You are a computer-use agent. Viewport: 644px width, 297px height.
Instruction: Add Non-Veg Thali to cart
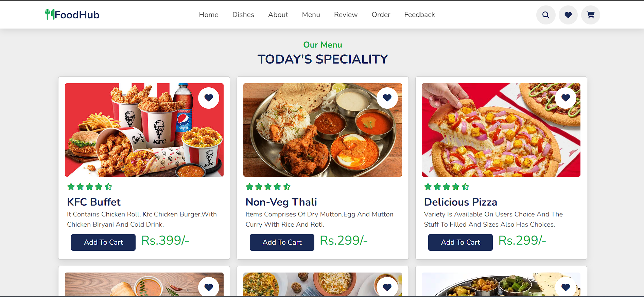pyautogui.click(x=282, y=242)
